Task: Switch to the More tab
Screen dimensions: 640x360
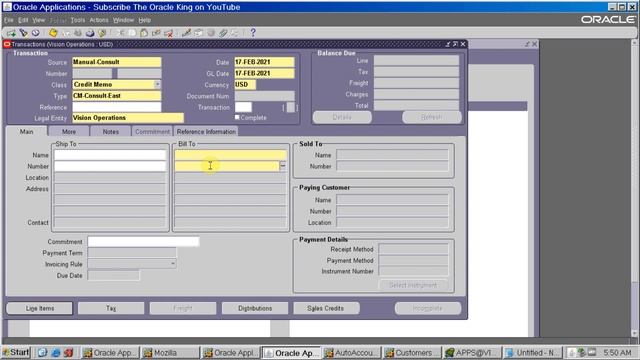Action: (69, 131)
